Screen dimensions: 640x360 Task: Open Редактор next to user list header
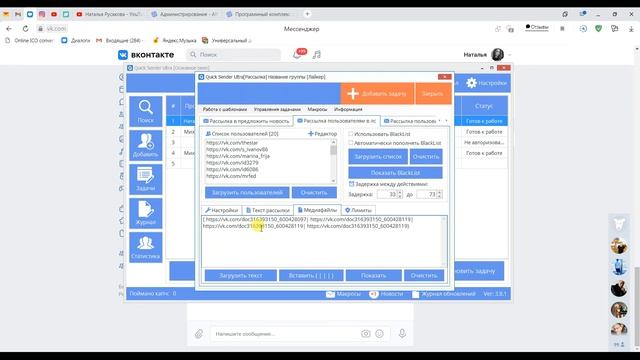click(x=322, y=134)
